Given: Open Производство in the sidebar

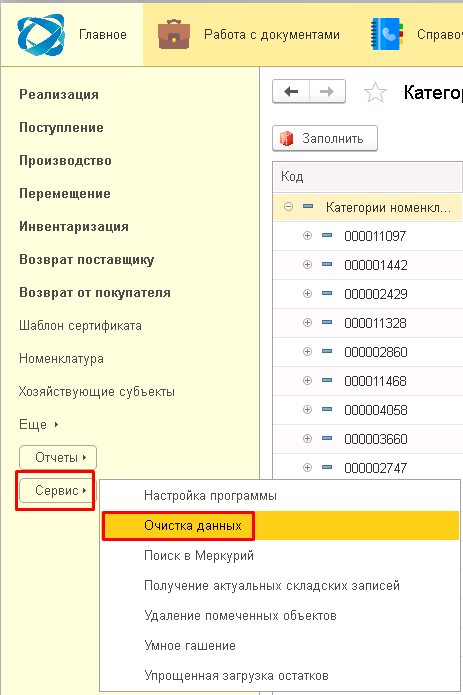Looking at the screenshot, I should pyautogui.click(x=65, y=160).
